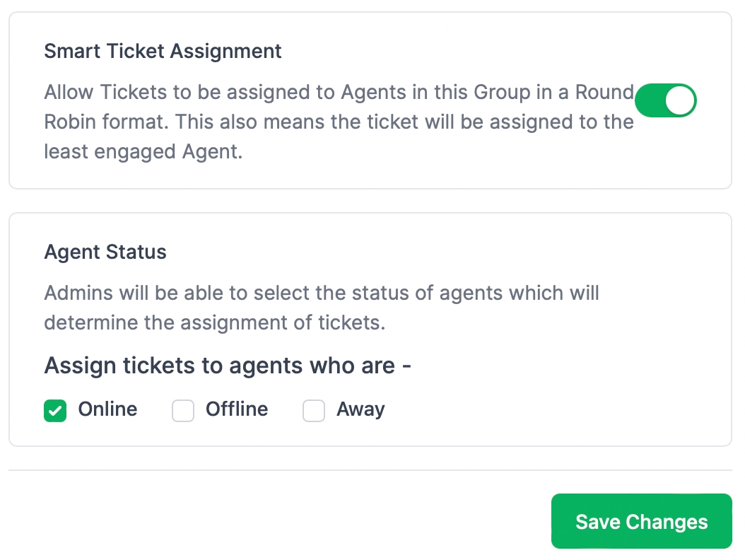
Task: Uncheck the Online checkbox
Action: pyautogui.click(x=55, y=411)
